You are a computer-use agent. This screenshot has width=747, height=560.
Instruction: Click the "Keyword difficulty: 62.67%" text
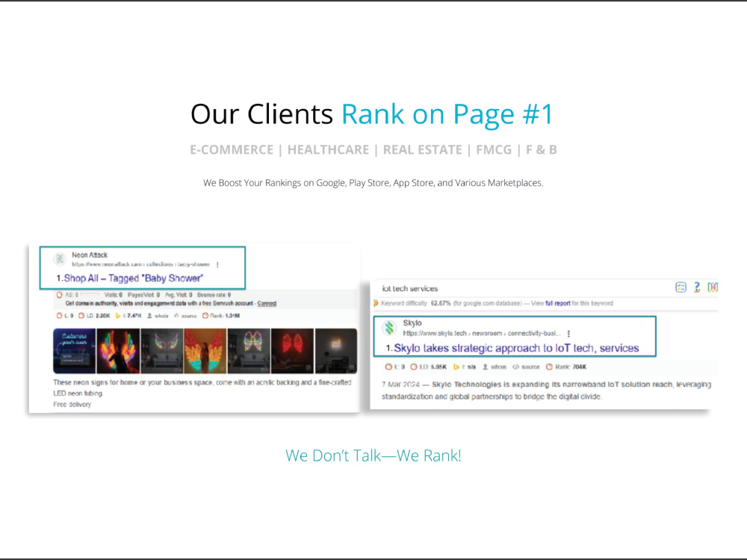tap(416, 303)
